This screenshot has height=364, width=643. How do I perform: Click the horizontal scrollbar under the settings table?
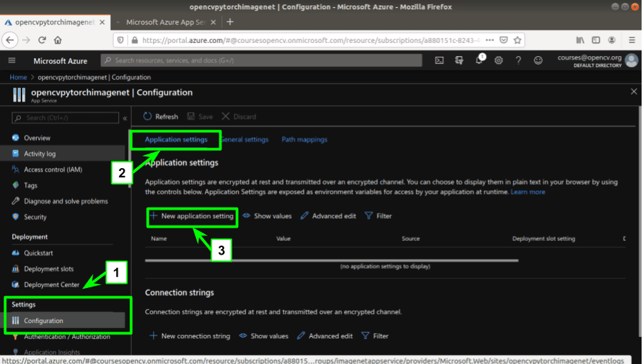[x=332, y=260]
